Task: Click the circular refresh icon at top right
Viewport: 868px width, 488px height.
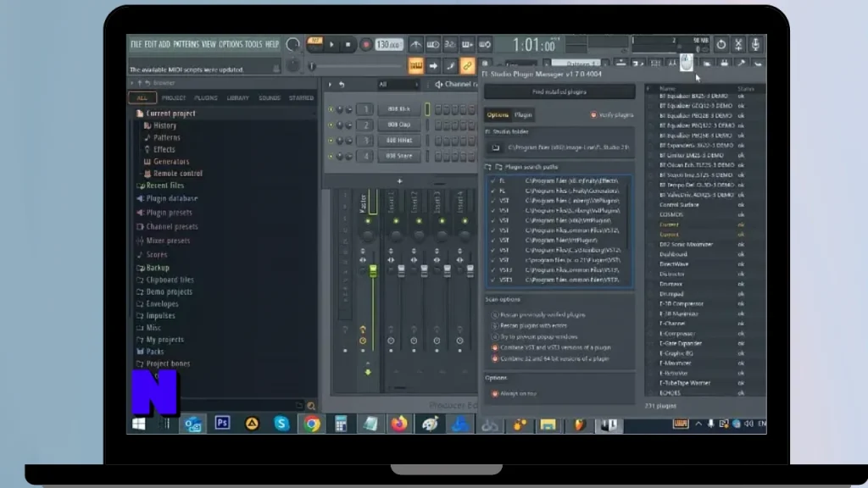Action: tap(721, 44)
